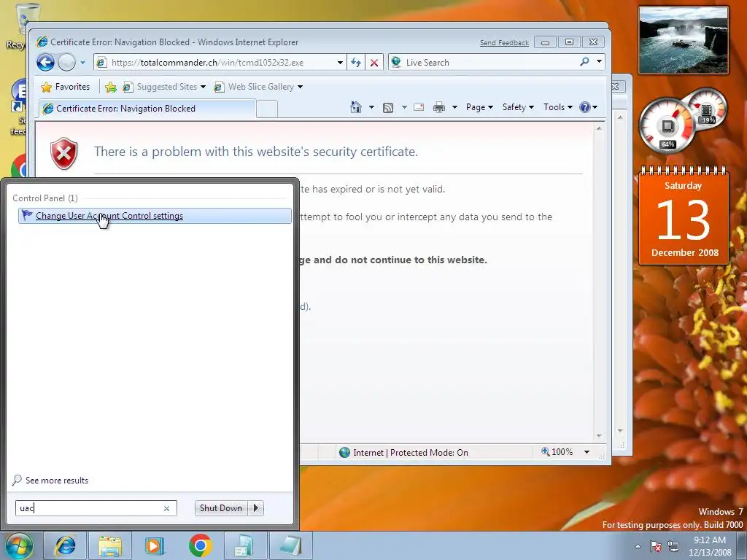Go back with Internet Explorer Back arrow

tap(46, 63)
